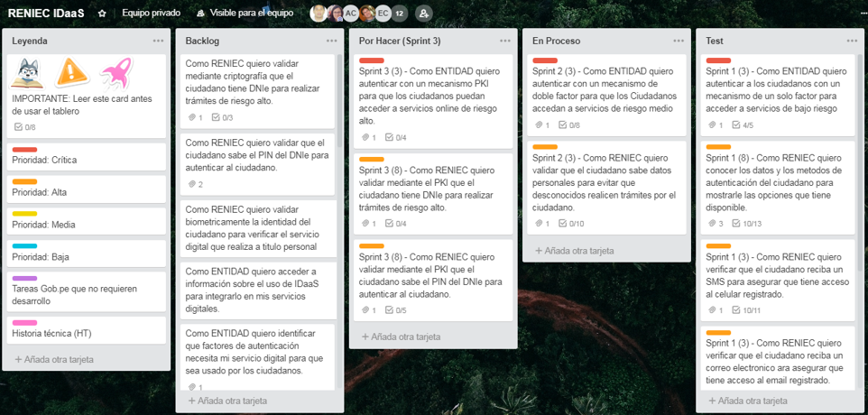Star the RENIEC IDaaS board
Image resolution: width=868 pixels, height=415 pixels.
102,14
